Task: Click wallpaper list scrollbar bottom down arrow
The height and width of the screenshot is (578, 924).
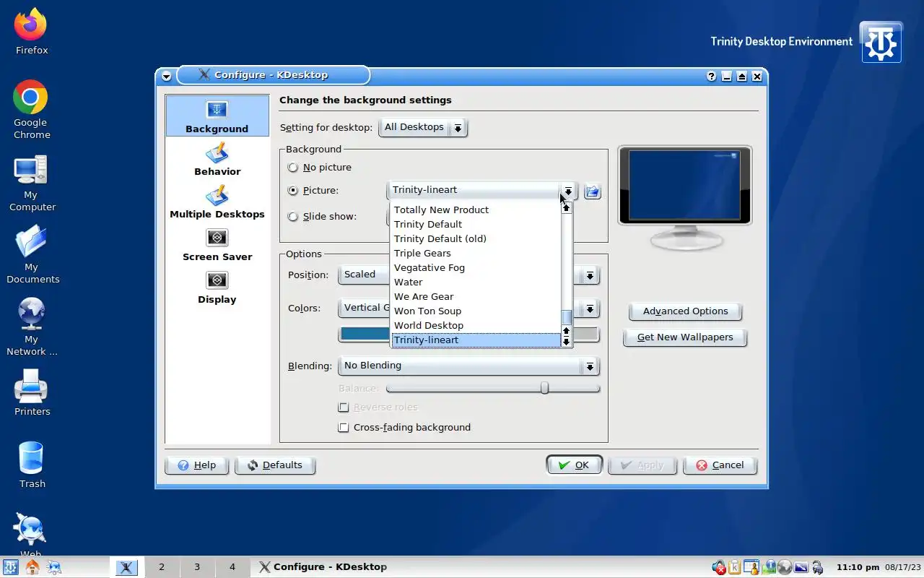Action: pyautogui.click(x=567, y=342)
